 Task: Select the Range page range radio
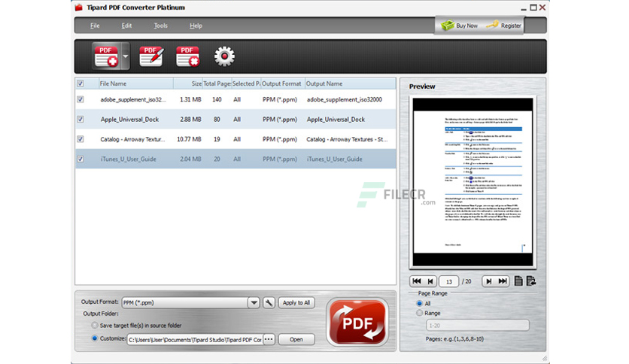(420, 313)
